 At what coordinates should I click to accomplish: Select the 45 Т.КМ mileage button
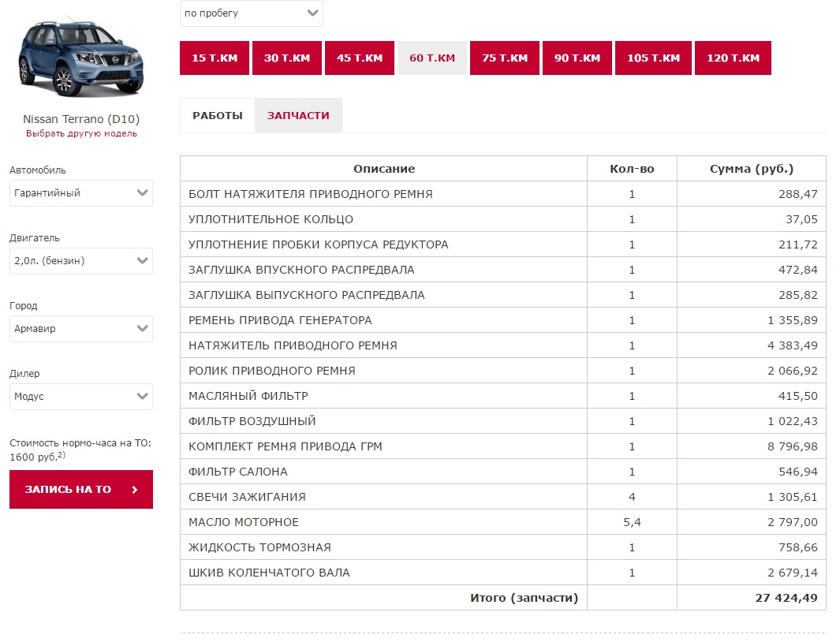(x=360, y=58)
